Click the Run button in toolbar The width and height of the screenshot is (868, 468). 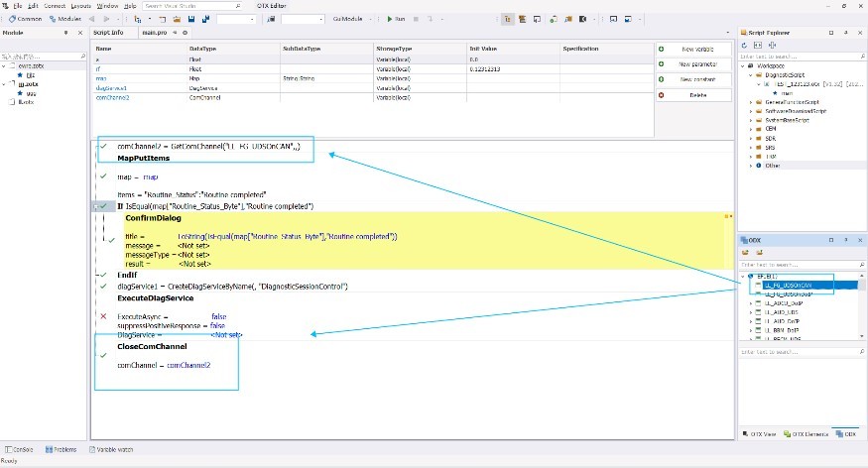pos(395,19)
